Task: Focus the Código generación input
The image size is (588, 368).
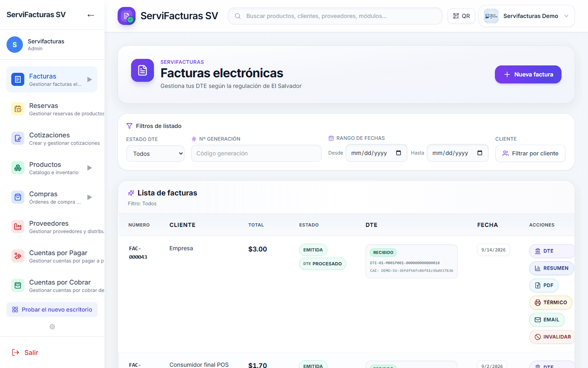Action: [256, 153]
